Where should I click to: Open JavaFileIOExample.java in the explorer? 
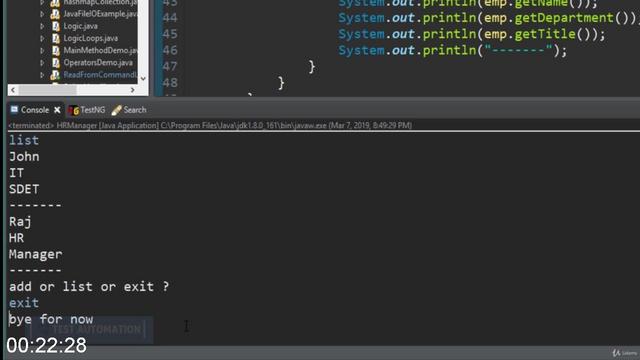point(100,14)
